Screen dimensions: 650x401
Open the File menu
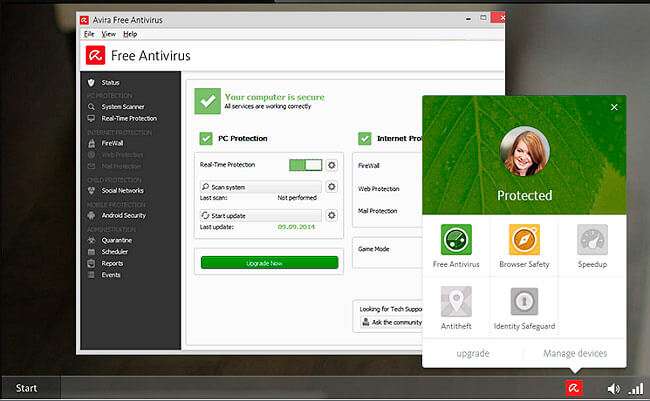[89, 34]
